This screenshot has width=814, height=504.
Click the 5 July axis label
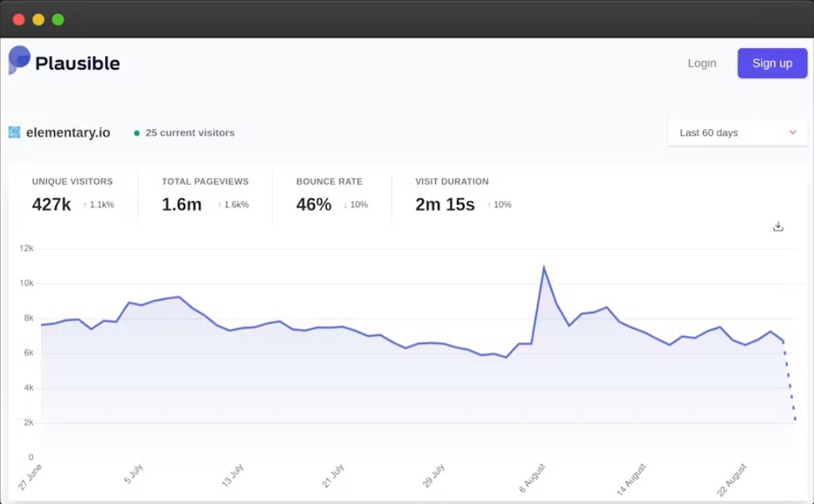pos(134,475)
